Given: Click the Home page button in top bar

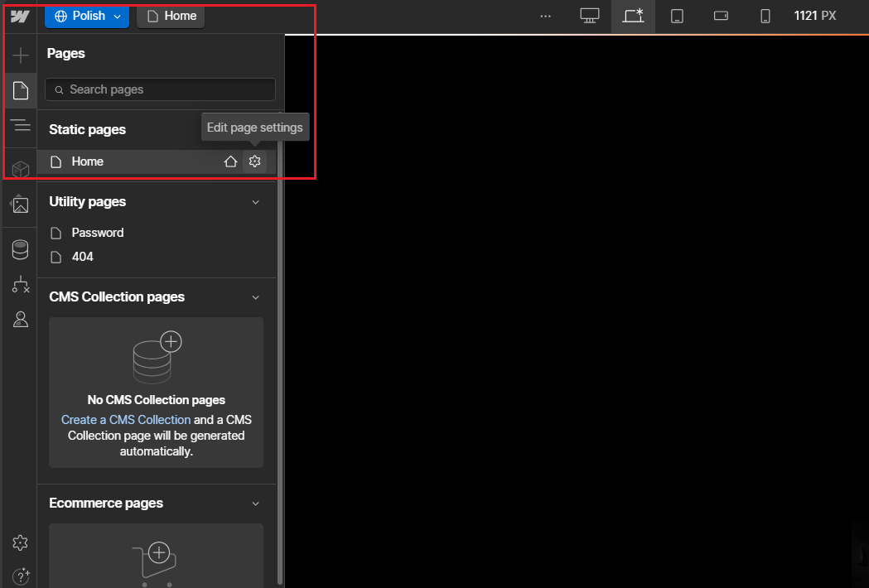Looking at the screenshot, I should (x=171, y=16).
